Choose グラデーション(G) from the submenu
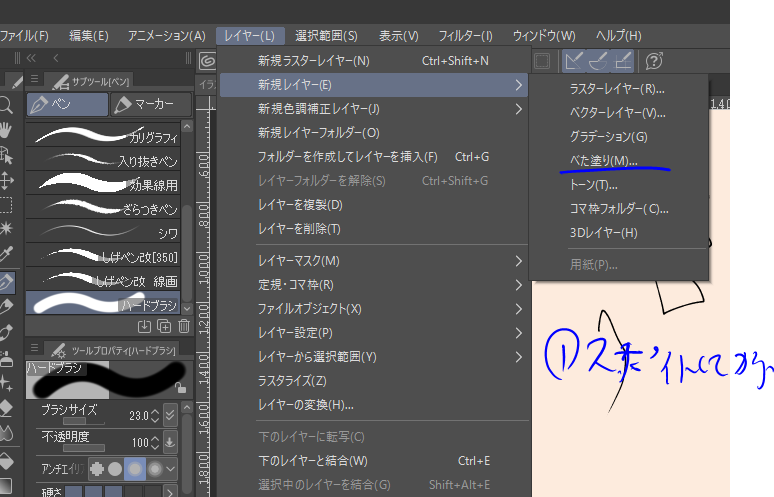774x497 pixels. pos(619,137)
